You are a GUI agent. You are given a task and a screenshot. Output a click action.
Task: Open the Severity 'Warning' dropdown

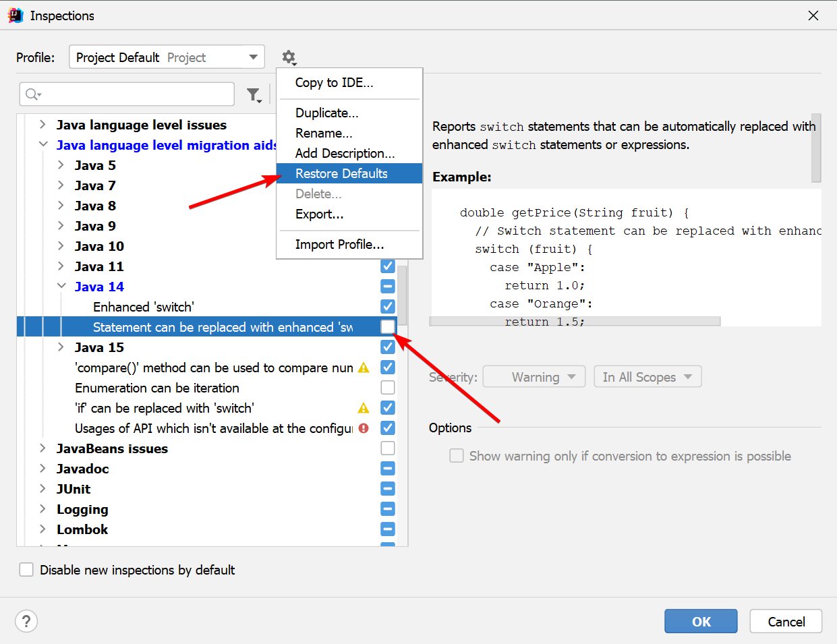(534, 377)
